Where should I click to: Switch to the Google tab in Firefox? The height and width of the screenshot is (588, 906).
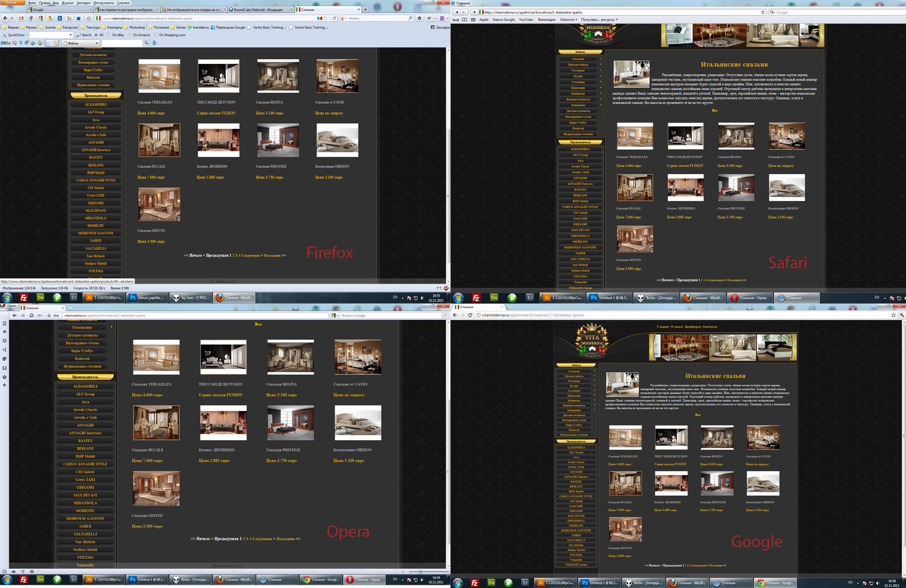point(61,10)
